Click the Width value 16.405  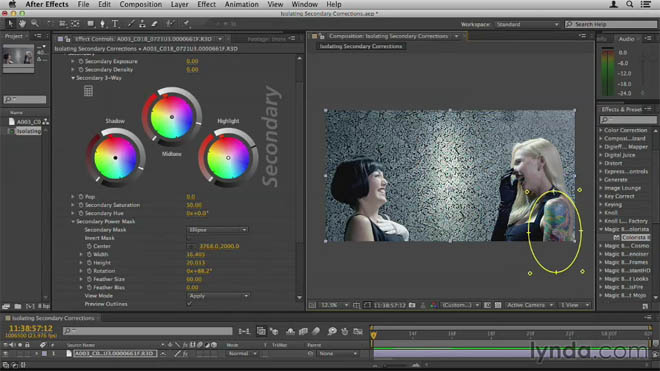tap(195, 254)
